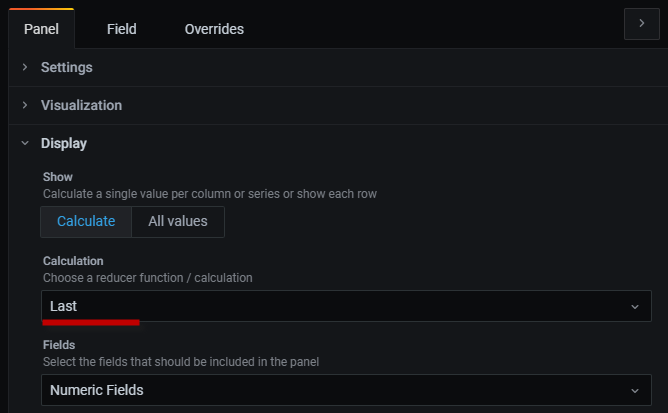Screen dimensions: 668x413
Task: Collapse the Display section
Action: tap(64, 143)
